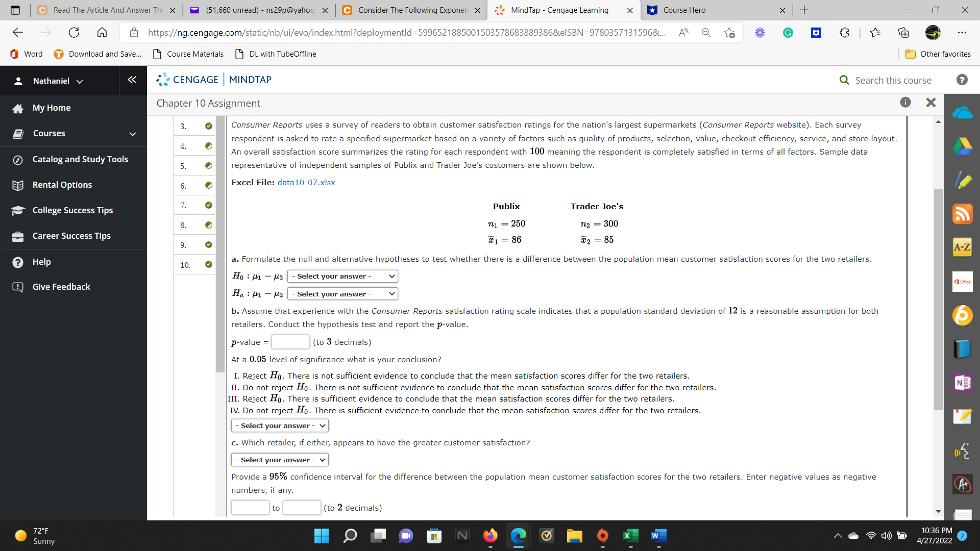Toggle the assignment info icon
This screenshot has height=551, width=980.
905,102
